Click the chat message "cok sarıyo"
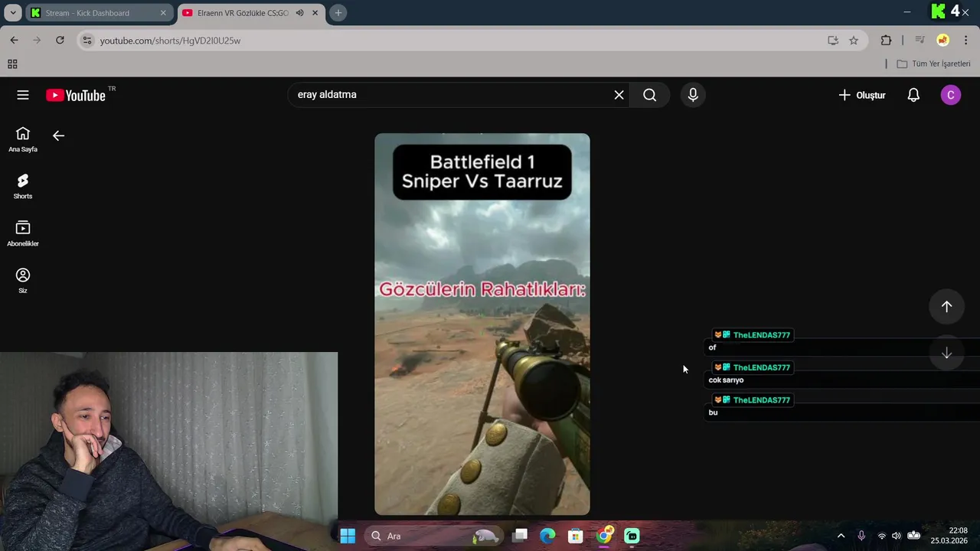The height and width of the screenshot is (551, 980). pyautogui.click(x=726, y=380)
